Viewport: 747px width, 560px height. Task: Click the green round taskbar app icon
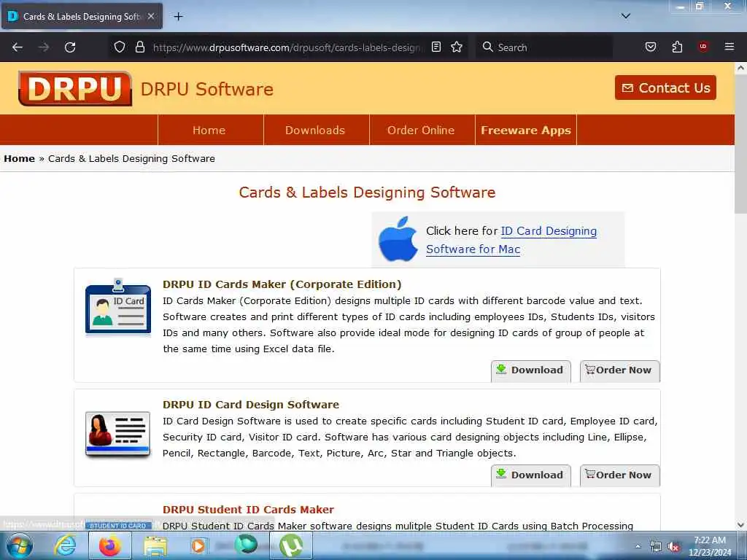[x=246, y=545]
